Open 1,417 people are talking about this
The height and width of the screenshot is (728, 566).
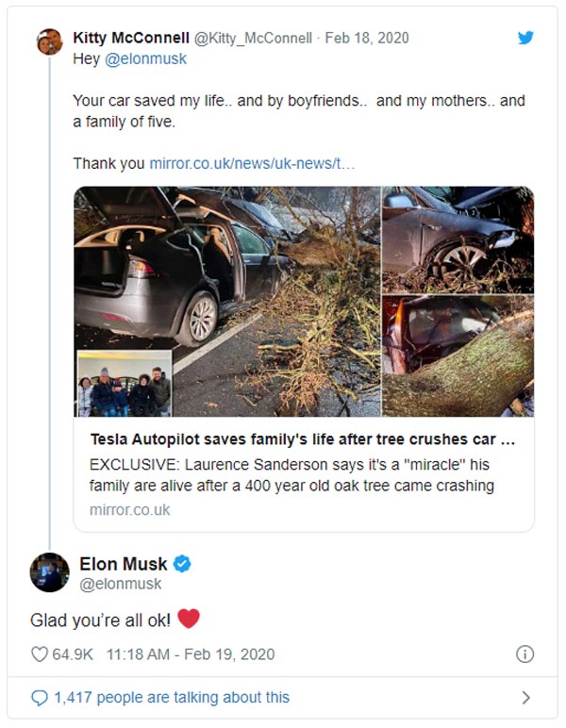click(x=172, y=698)
